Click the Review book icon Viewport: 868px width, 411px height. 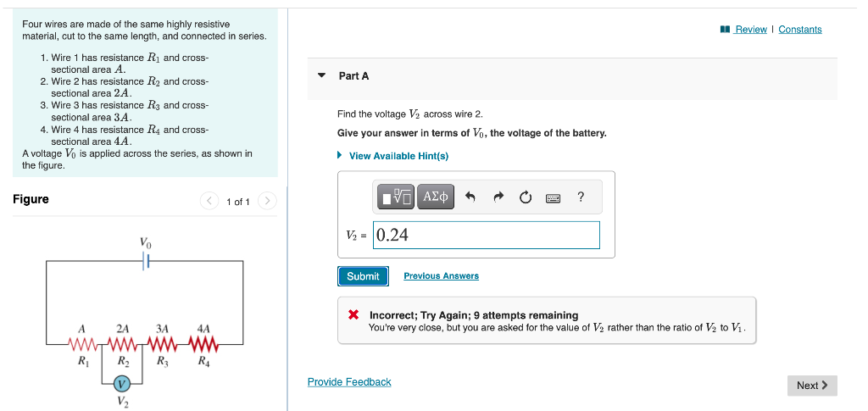(x=726, y=30)
